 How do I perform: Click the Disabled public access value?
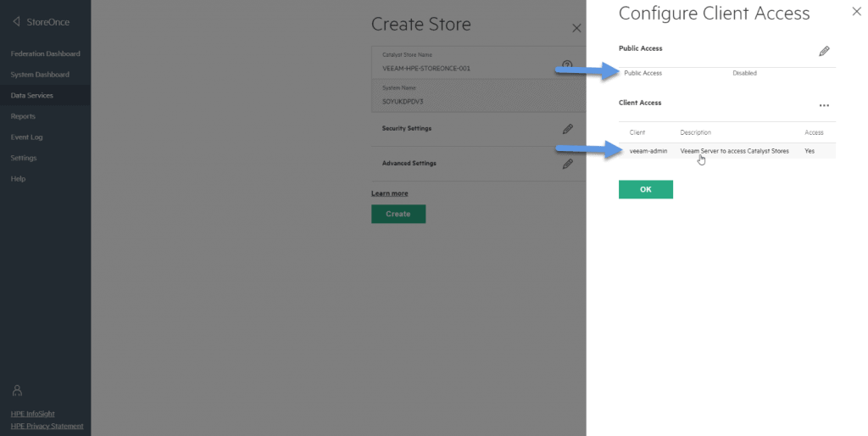click(x=744, y=73)
